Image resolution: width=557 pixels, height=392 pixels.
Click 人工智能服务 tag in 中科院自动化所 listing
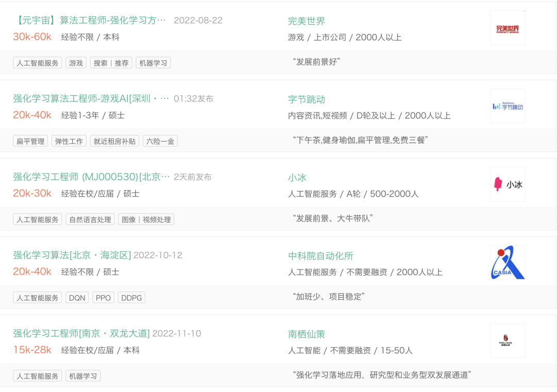(37, 298)
